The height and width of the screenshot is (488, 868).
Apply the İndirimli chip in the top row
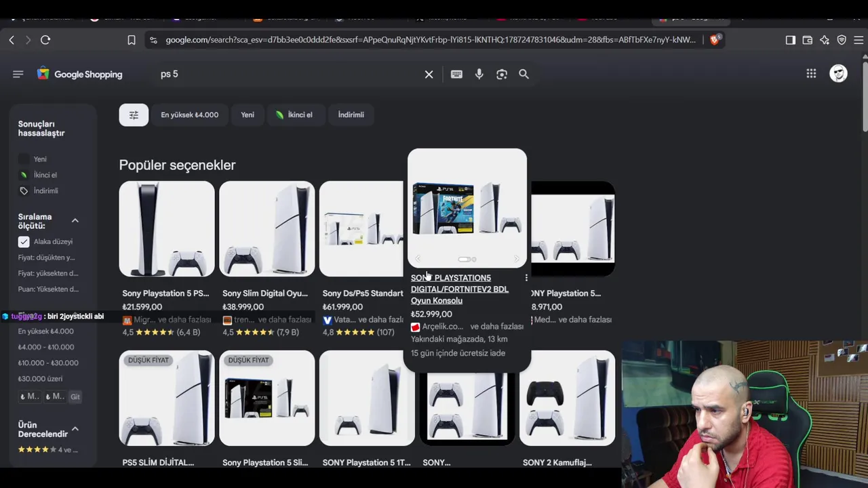coord(351,115)
